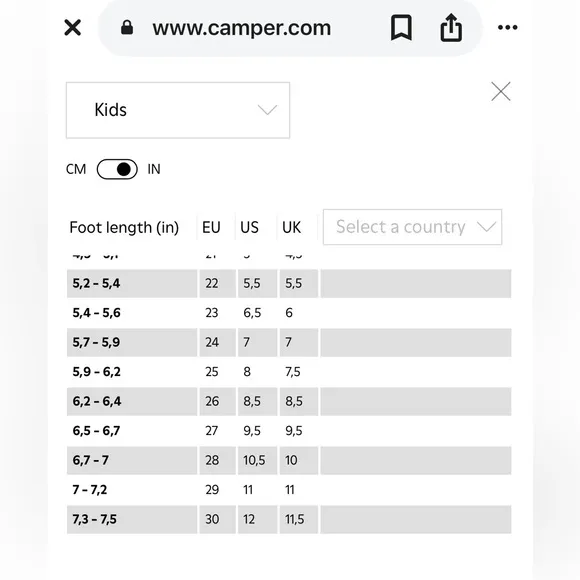580x580 pixels.
Task: Tap the padlock site security icon
Action: click(127, 27)
